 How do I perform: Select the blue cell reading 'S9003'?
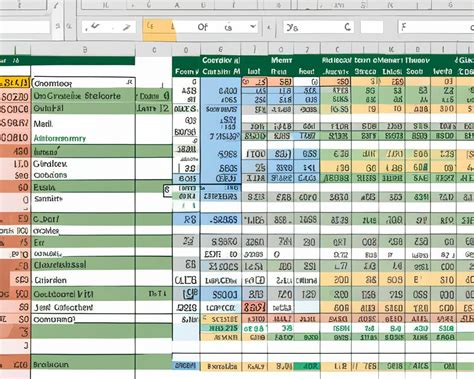coord(221,294)
